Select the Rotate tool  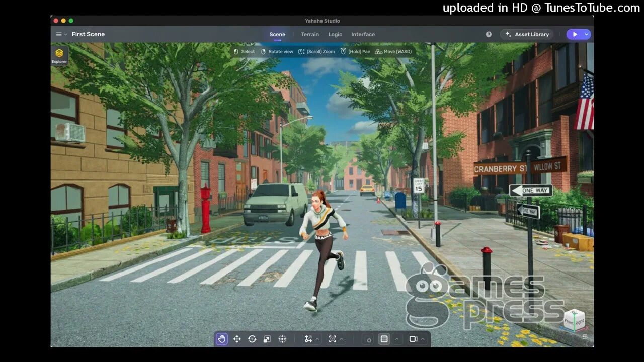pos(252,339)
